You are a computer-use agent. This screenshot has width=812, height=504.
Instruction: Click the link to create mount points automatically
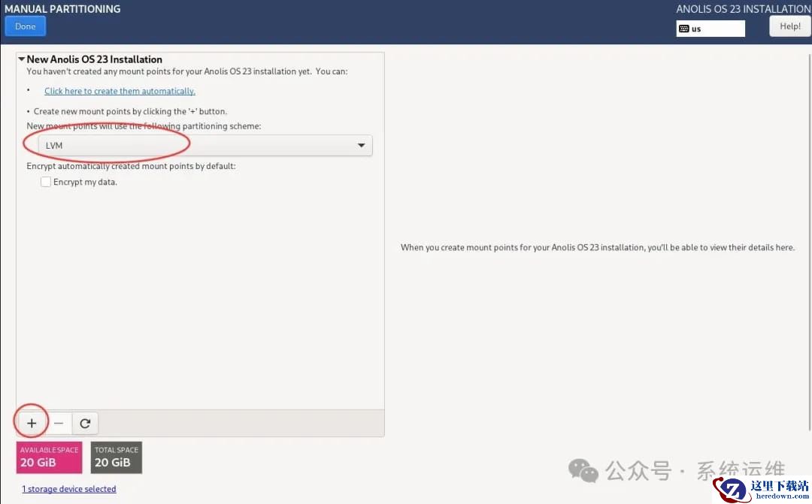coord(120,91)
